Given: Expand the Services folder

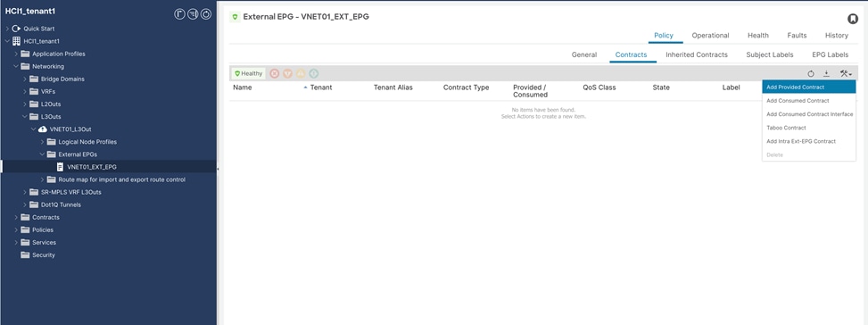Looking at the screenshot, I should 16,243.
